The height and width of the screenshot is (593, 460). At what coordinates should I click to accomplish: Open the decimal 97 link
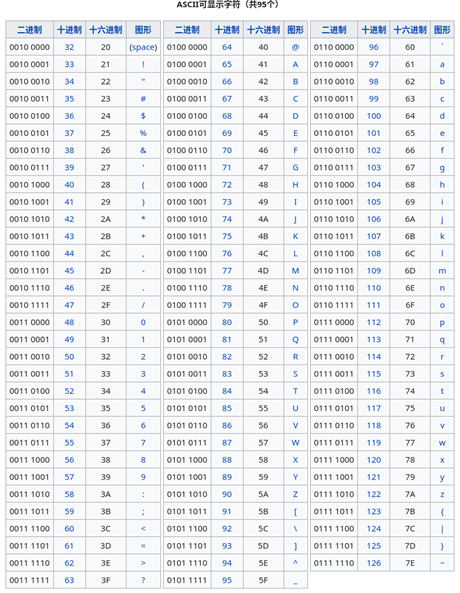point(374,64)
